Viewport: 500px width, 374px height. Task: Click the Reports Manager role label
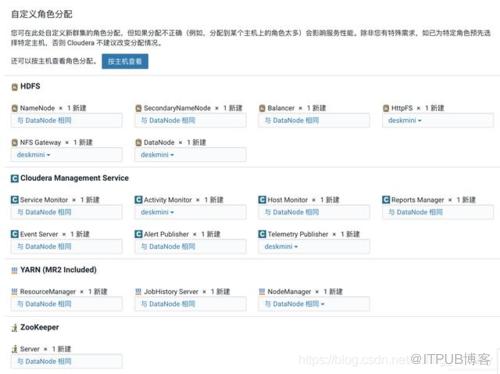(x=418, y=200)
